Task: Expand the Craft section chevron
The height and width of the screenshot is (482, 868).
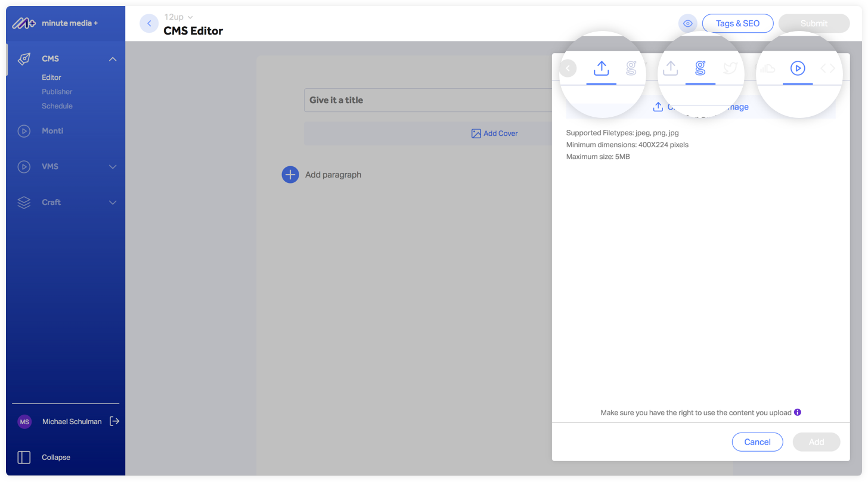Action: point(113,203)
